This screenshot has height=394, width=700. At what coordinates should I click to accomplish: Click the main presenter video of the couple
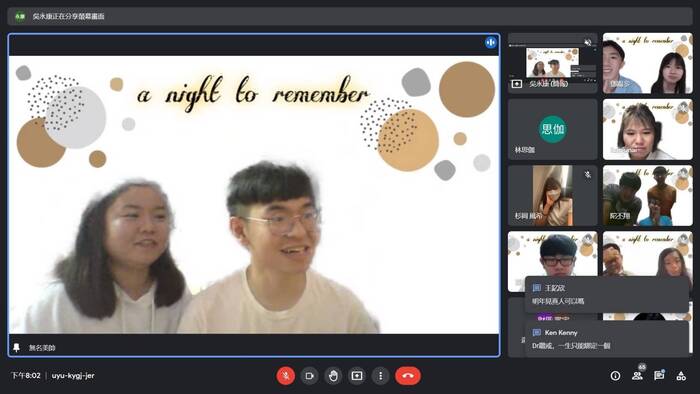pyautogui.click(x=254, y=195)
